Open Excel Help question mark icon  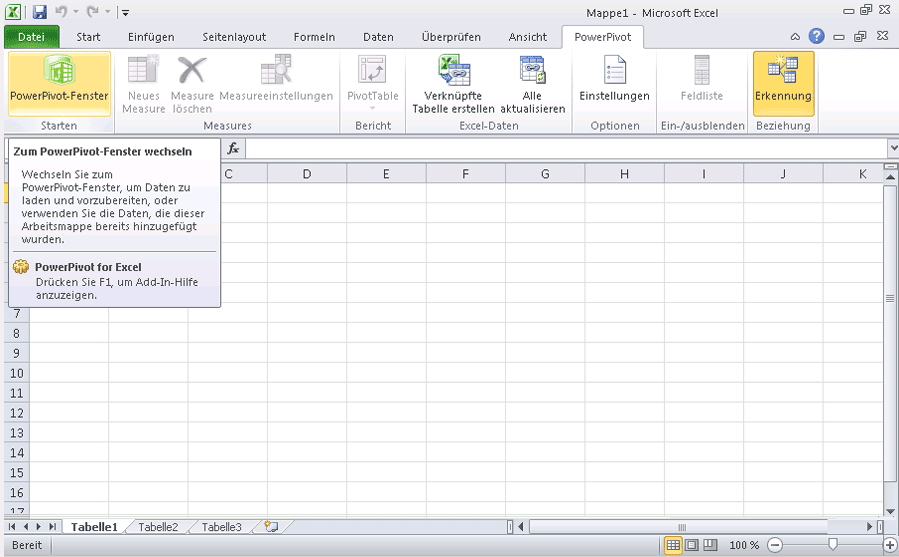click(x=816, y=36)
